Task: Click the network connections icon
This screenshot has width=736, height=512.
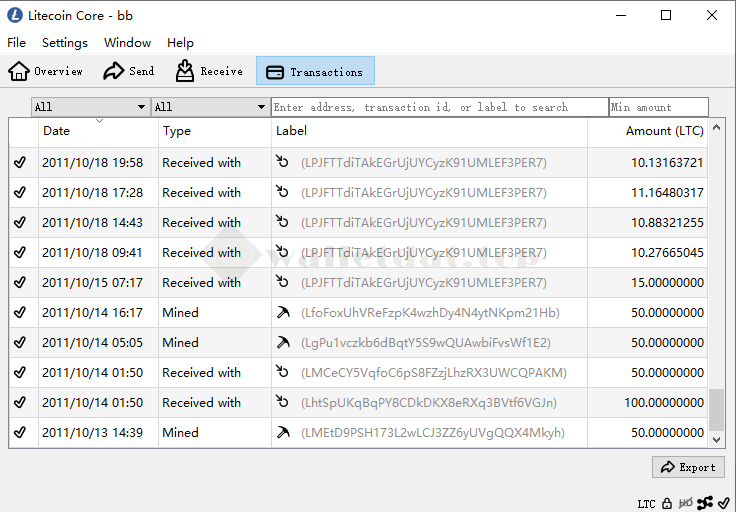Action: click(x=705, y=503)
